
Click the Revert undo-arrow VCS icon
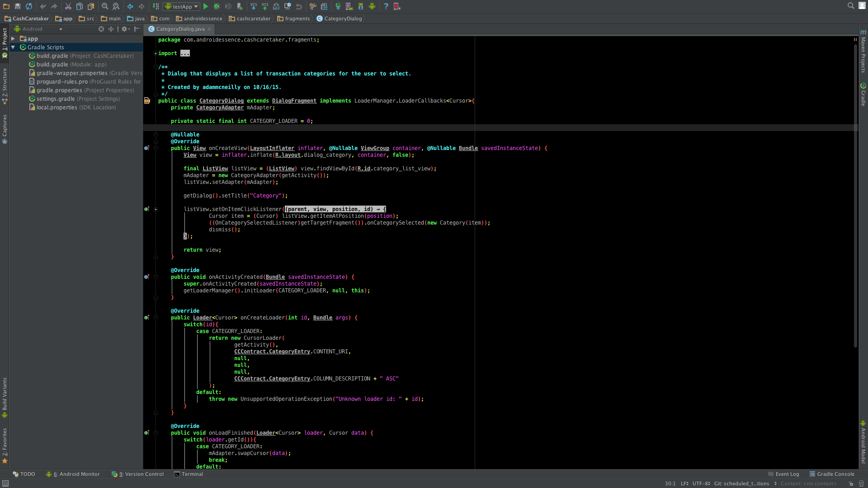point(299,6)
